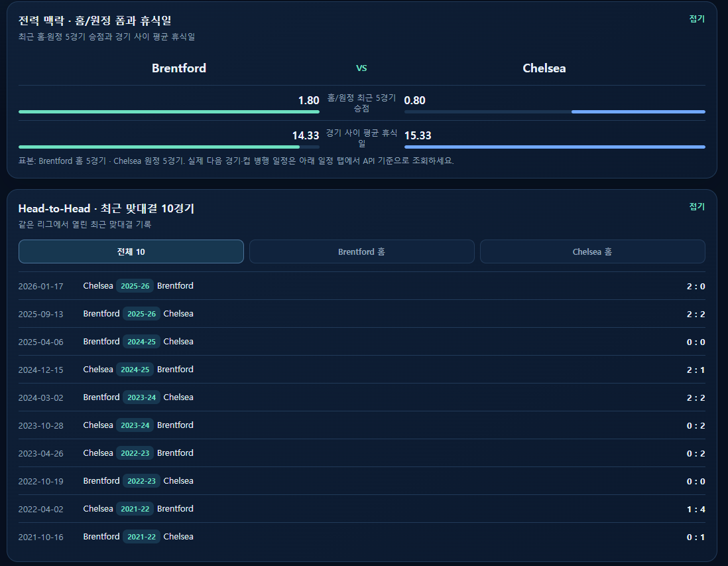Click the 0.80 points value for Chelsea
This screenshot has height=566, width=728.
[414, 100]
